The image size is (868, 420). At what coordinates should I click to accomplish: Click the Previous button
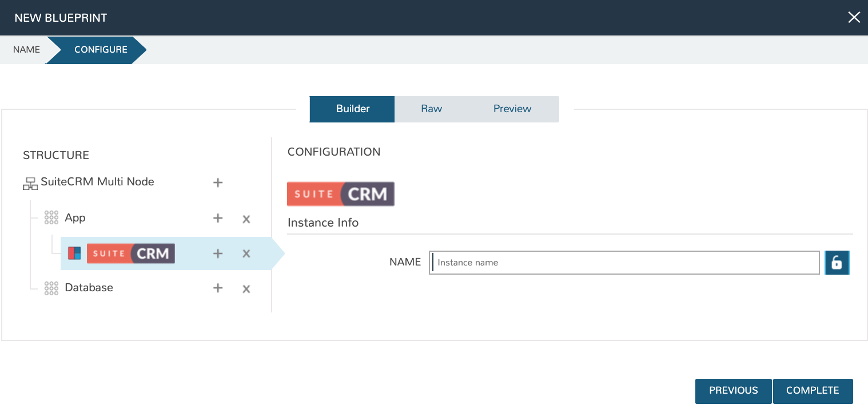tap(733, 391)
